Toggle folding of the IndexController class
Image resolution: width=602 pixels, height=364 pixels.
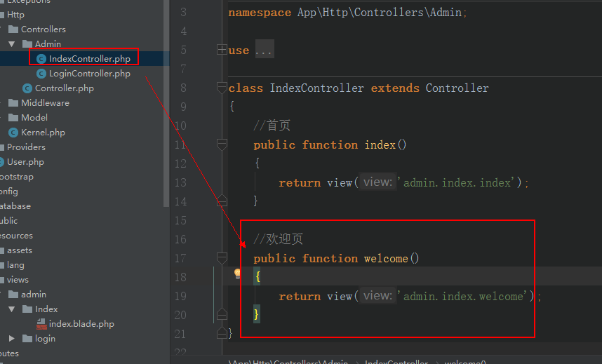[x=222, y=88]
